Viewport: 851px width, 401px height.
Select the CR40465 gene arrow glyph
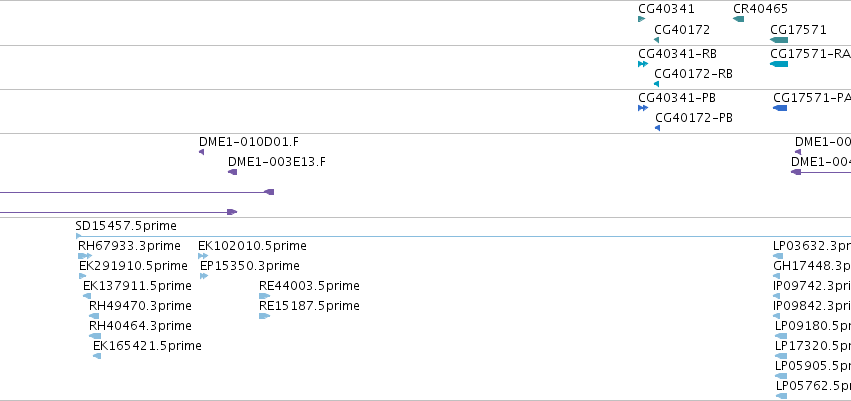(x=738, y=19)
